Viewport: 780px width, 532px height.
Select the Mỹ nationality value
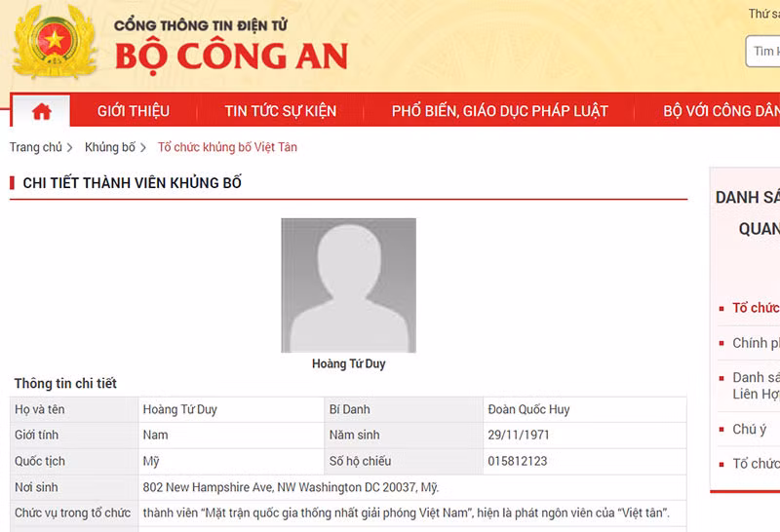click(151, 462)
